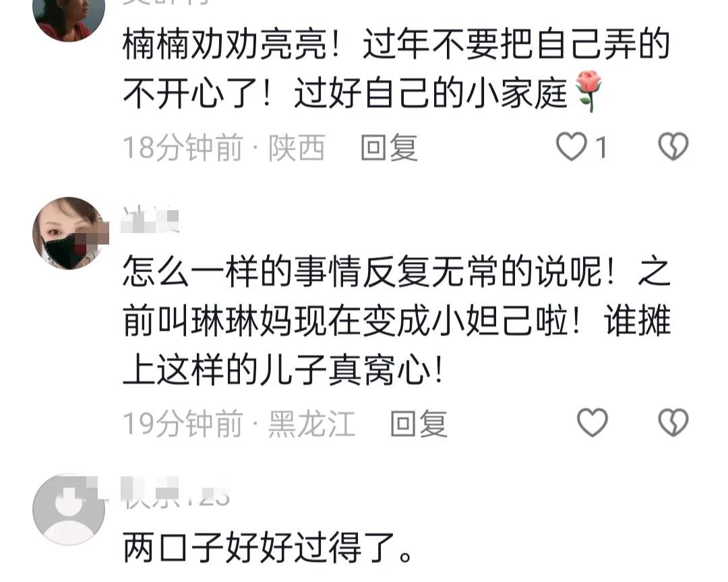Tap the broken heart on the 黑龙江 comment
728x582 pixels.
pos(673,422)
